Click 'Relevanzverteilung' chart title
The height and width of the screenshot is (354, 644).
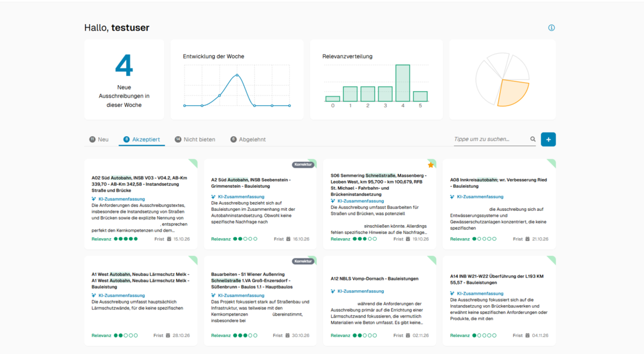tap(347, 56)
